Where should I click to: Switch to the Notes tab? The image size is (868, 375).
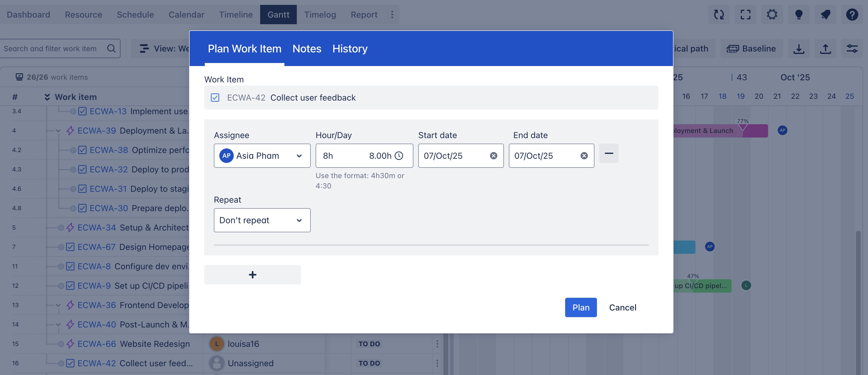(306, 49)
